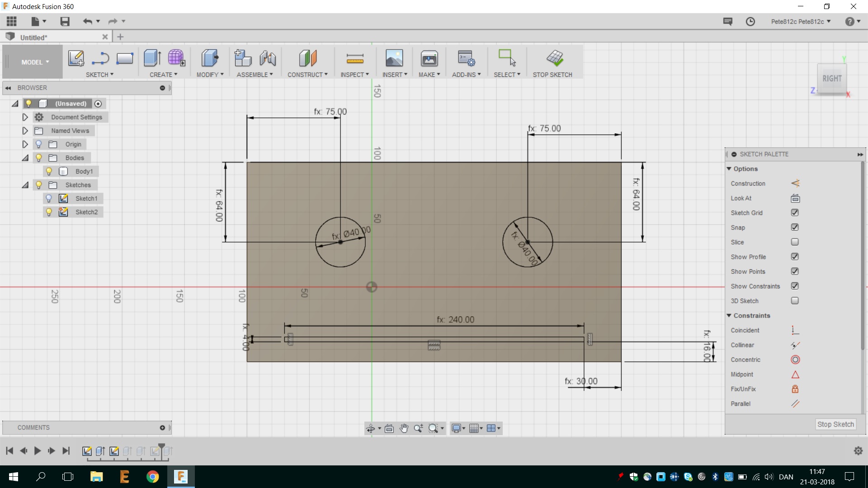Open the CONSTRUCT menu
Screen dimensions: 868x488
tap(307, 75)
